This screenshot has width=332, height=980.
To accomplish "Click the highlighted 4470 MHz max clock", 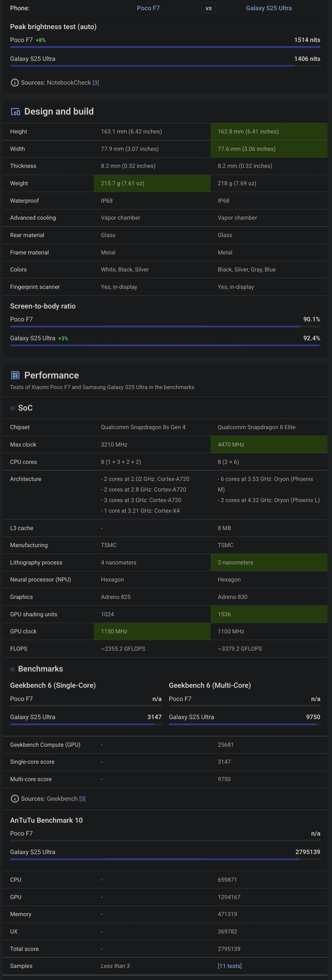I will pos(269,444).
